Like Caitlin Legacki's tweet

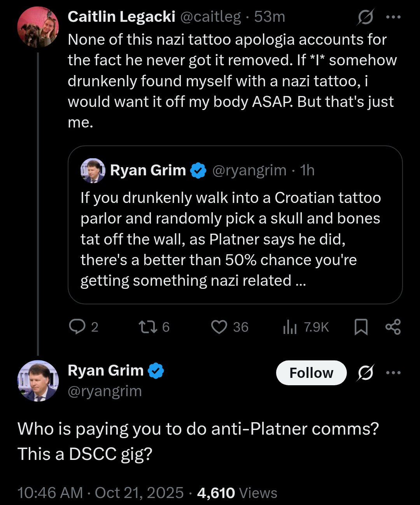click(229, 327)
